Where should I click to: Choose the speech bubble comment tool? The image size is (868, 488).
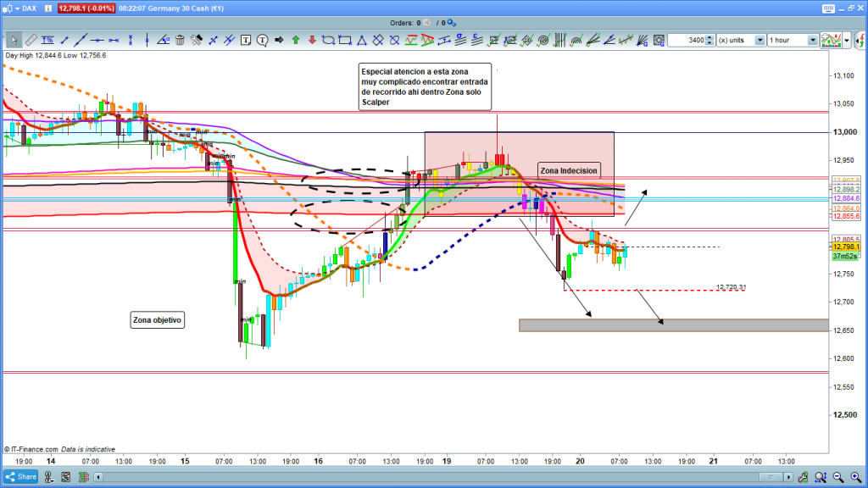[x=262, y=40]
